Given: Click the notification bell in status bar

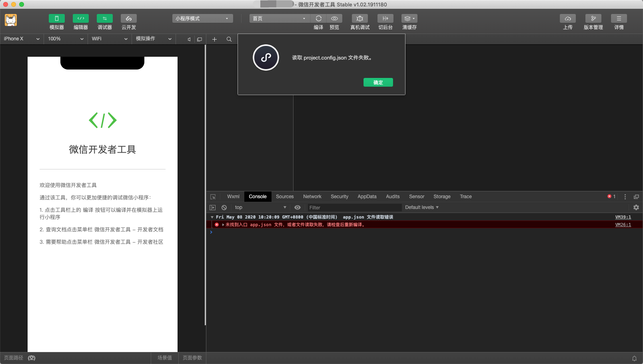Looking at the screenshot, I should pyautogui.click(x=634, y=358).
